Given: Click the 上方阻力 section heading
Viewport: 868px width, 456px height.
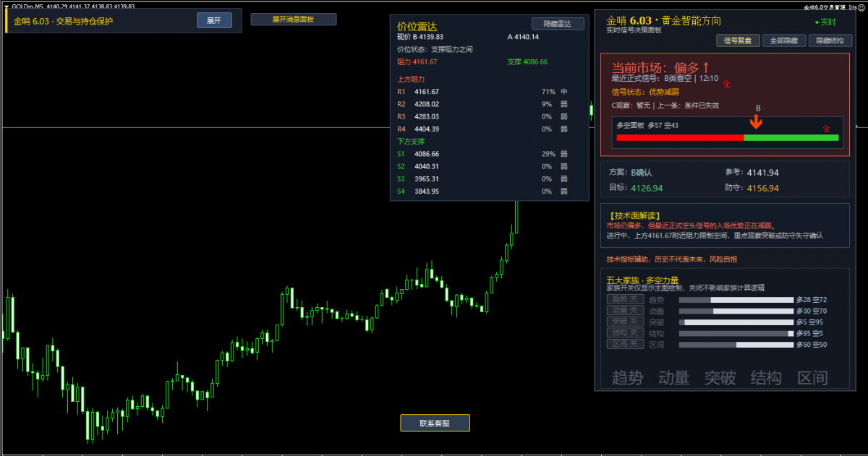Looking at the screenshot, I should tap(411, 79).
